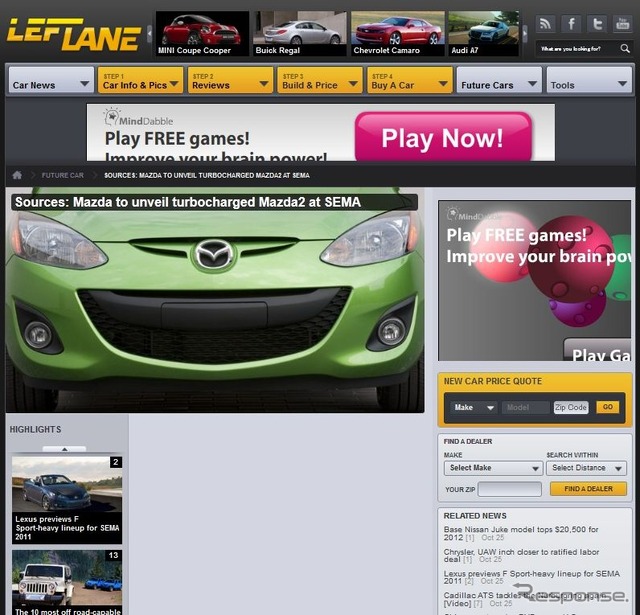Image resolution: width=640 pixels, height=615 pixels.
Task: Open the Audi A7 thumbnail
Action: 484,33
